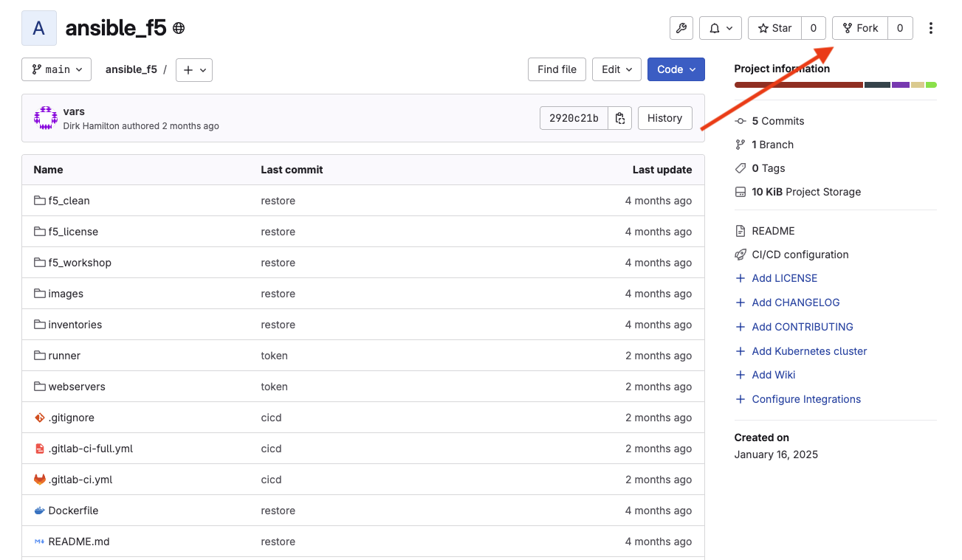Screen dimensions: 962x560
Task: Open the f5_clean folder
Action: point(69,201)
